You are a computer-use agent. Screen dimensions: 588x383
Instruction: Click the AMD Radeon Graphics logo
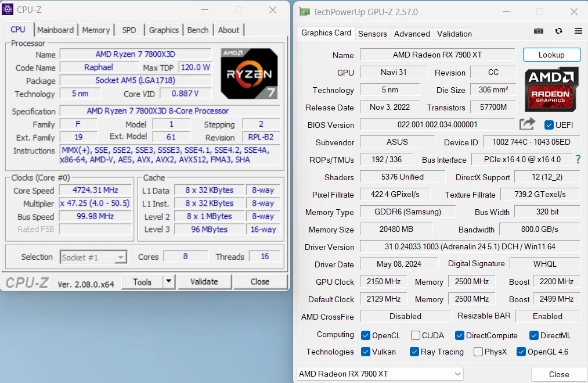click(551, 90)
